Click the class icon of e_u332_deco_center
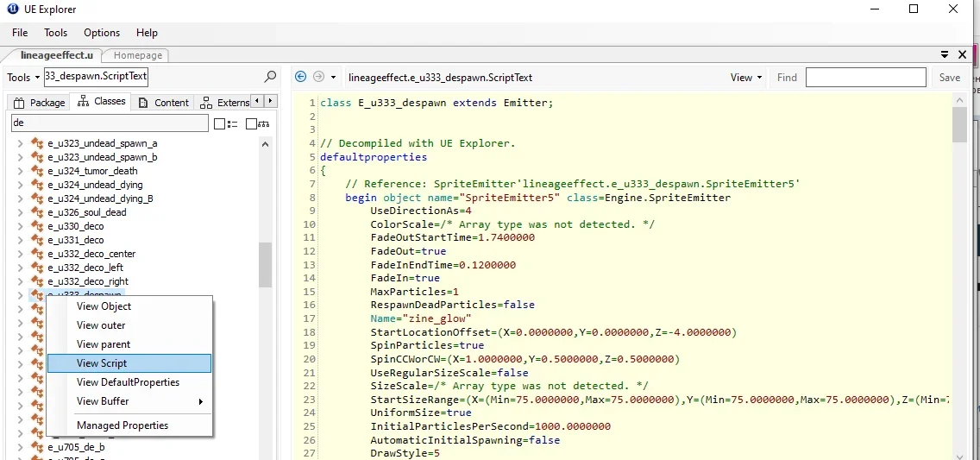 coord(37,253)
